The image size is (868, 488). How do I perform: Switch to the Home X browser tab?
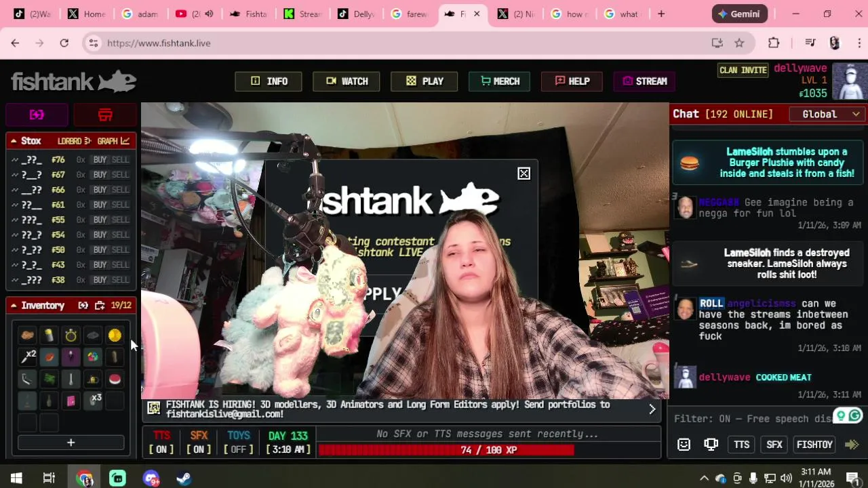pos(86,14)
